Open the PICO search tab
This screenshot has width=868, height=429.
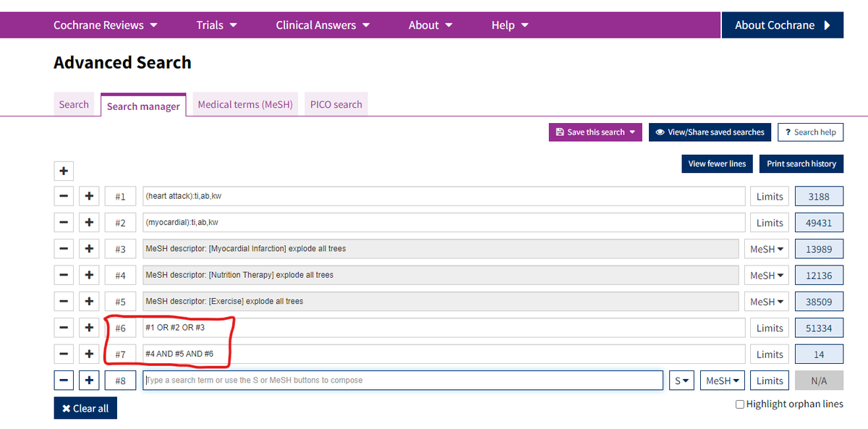[336, 104]
